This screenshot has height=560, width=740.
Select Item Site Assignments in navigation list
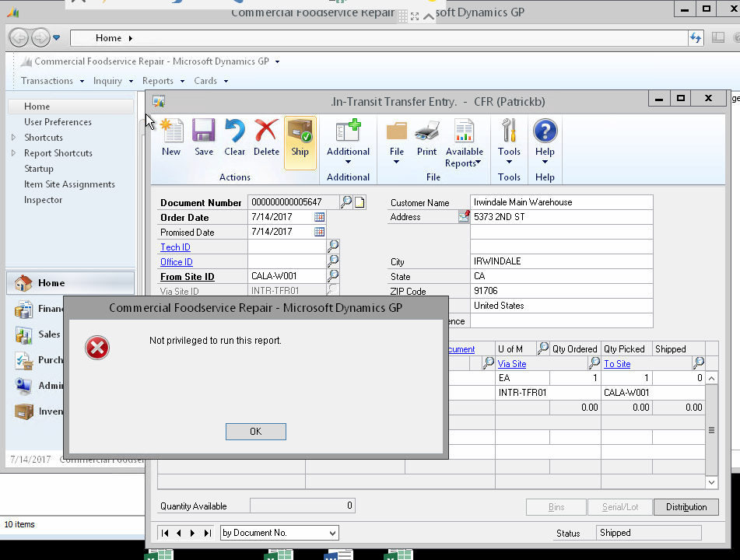[69, 184]
